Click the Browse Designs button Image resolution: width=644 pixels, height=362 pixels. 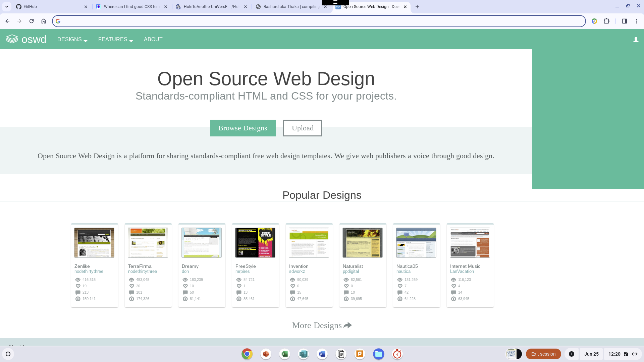pos(243,128)
